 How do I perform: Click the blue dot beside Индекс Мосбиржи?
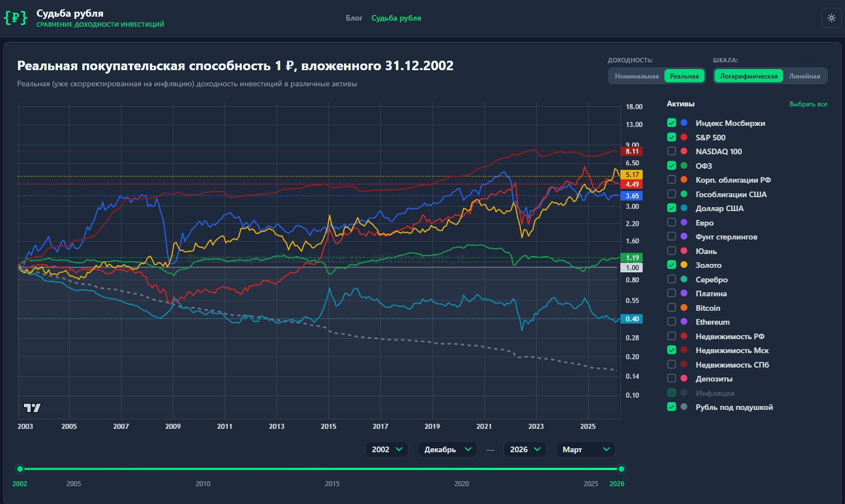(684, 123)
